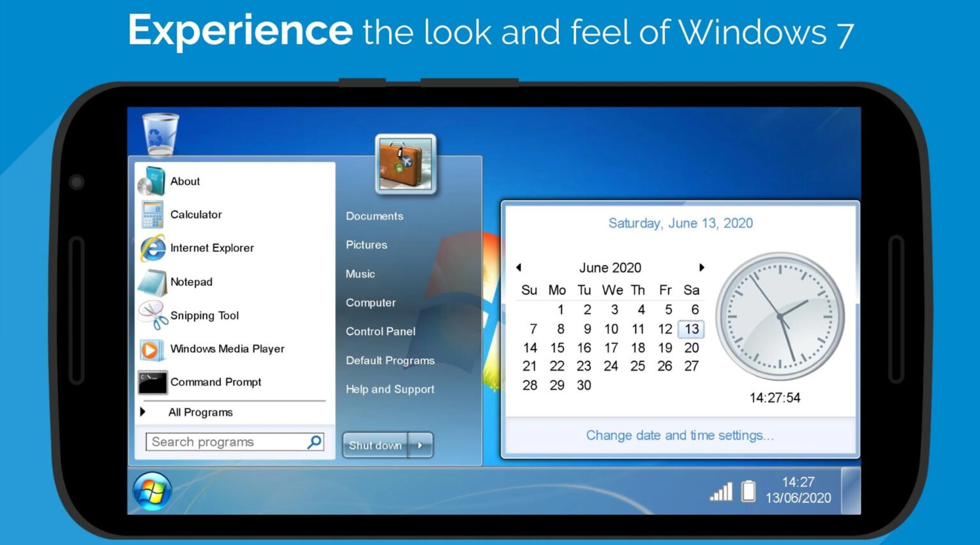Screen dimensions: 980x545
Task: Go to the previous month on the calendar
Action: click(519, 267)
